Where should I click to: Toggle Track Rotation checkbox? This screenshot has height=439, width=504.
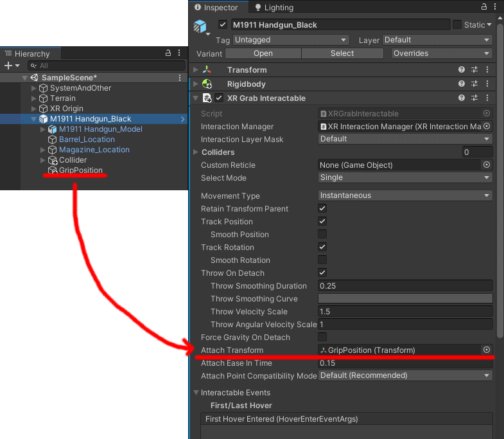tap(322, 247)
